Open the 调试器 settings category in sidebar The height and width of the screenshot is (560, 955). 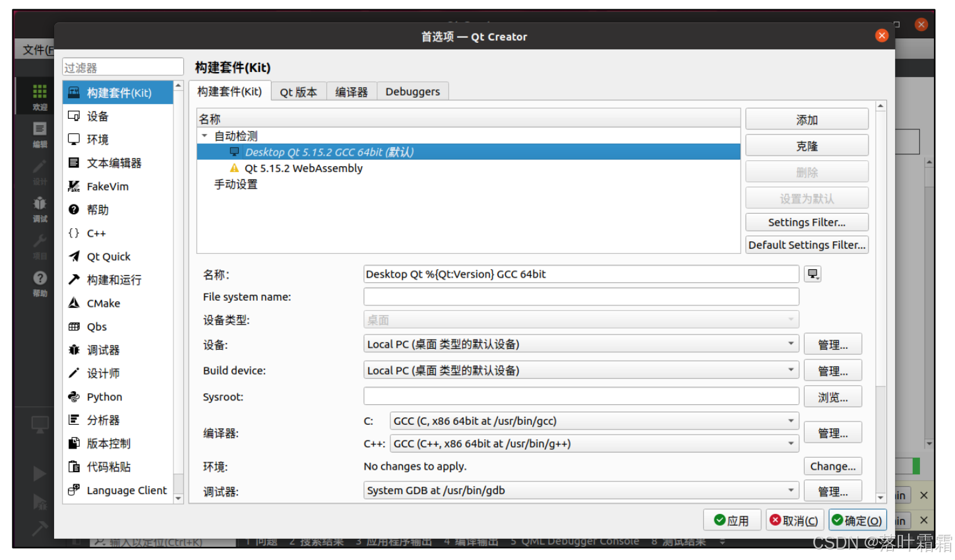(118, 350)
